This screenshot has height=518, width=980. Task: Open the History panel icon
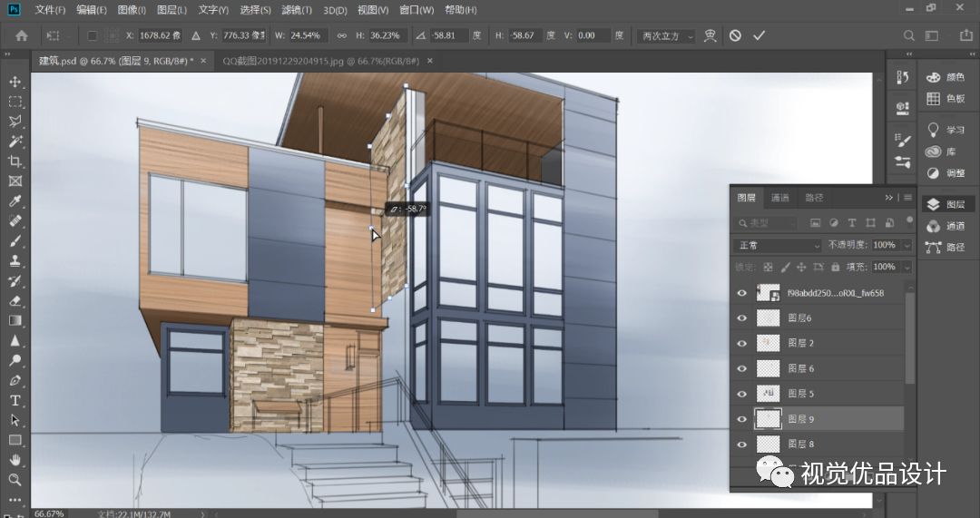(x=903, y=77)
